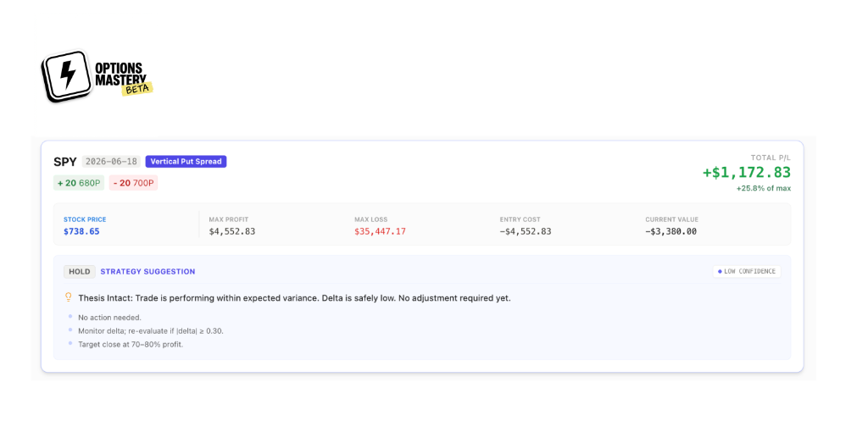Click the 'No action needed.' bullet

(x=109, y=318)
